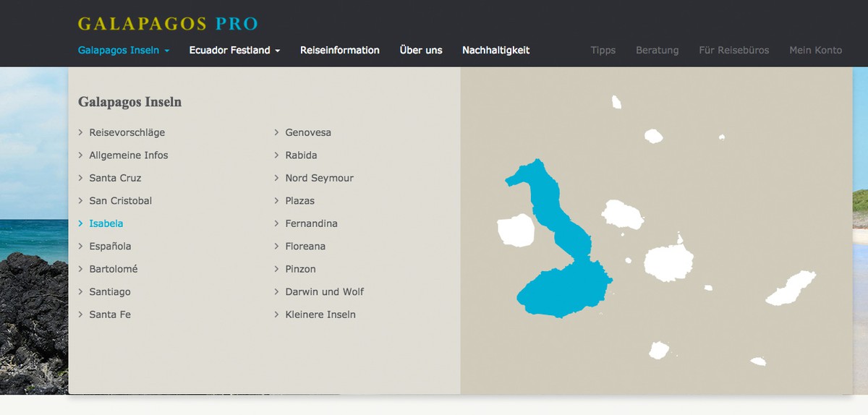Select the highlighted Isabela link
This screenshot has width=868, height=415.
(x=106, y=223)
